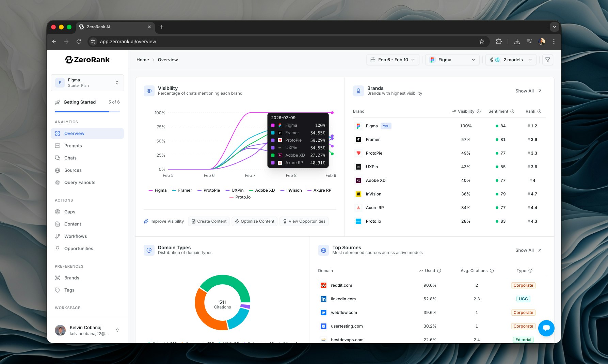Image resolution: width=608 pixels, height=364 pixels.
Task: Switch to the ZeroRank AI browser tab
Action: point(99,27)
